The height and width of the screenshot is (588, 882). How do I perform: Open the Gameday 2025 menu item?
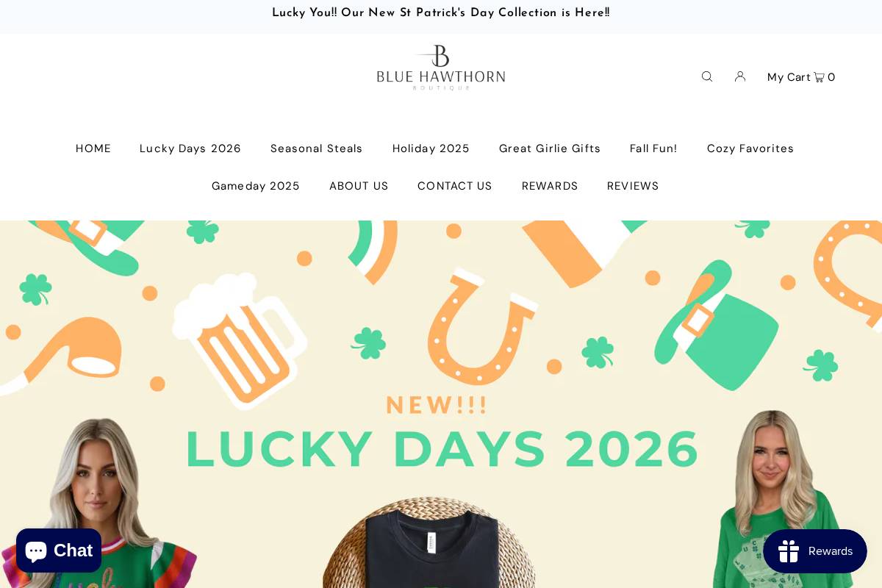coord(256,186)
